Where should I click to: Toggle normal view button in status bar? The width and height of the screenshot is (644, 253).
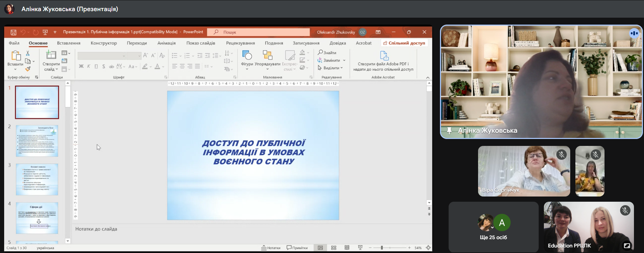click(x=320, y=248)
